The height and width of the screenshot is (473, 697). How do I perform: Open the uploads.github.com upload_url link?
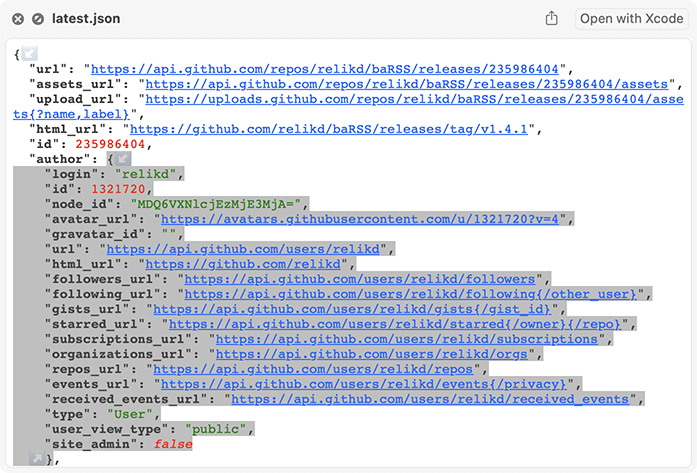[400, 99]
